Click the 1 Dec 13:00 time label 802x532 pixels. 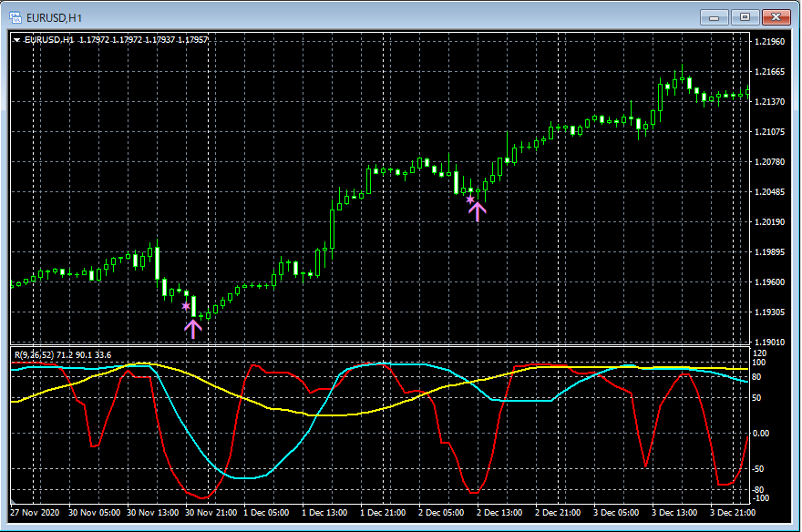click(324, 513)
